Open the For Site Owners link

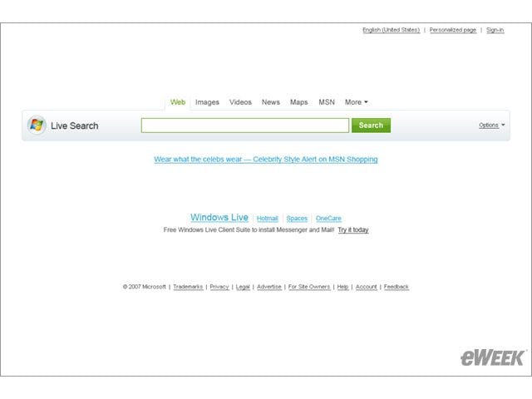(x=309, y=287)
